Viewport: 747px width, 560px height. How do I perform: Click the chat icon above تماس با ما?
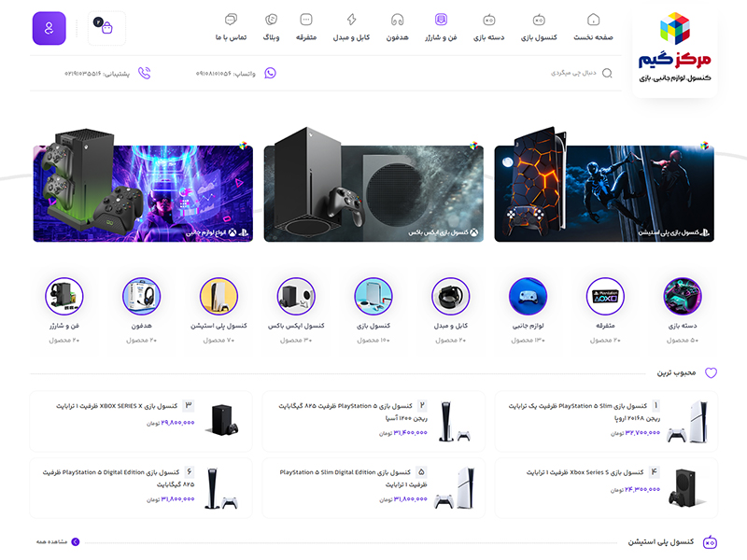tap(231, 20)
